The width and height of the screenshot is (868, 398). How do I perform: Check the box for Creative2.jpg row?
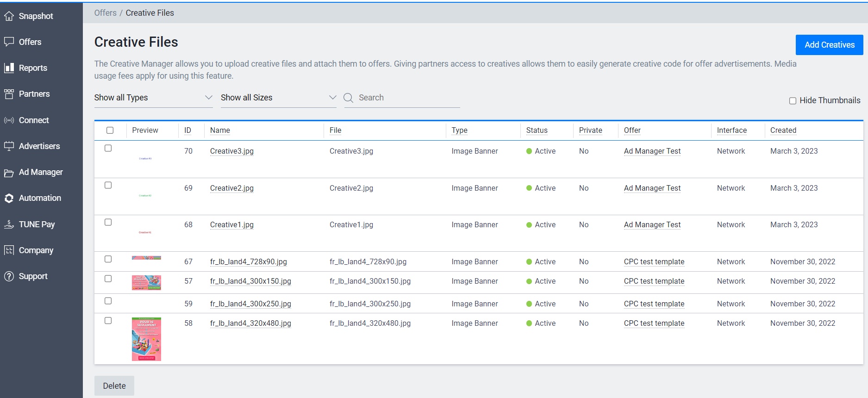click(108, 185)
